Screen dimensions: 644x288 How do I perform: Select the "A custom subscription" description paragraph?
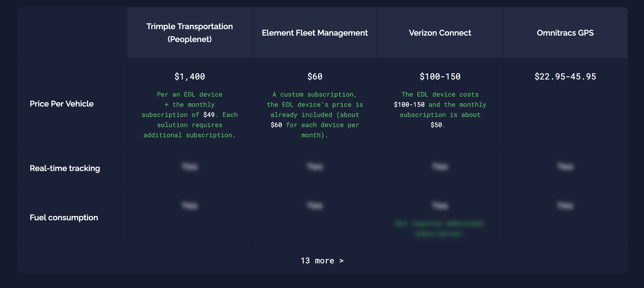(315, 115)
